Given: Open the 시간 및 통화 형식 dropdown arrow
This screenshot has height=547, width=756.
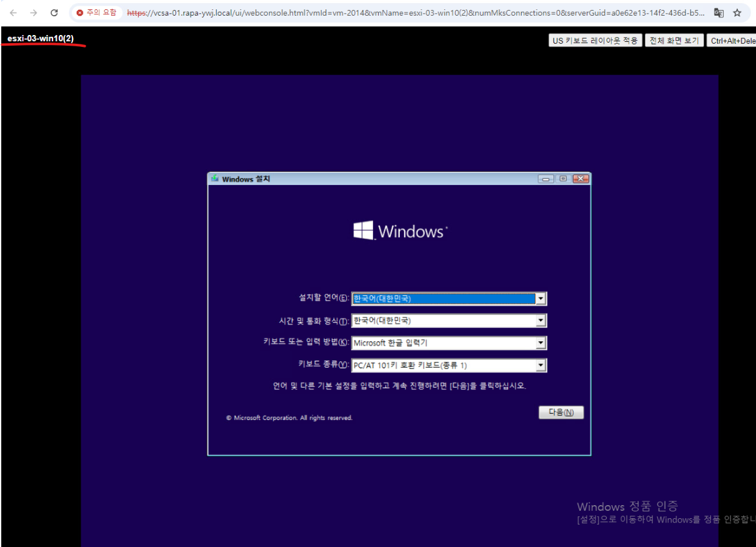Looking at the screenshot, I should (541, 321).
